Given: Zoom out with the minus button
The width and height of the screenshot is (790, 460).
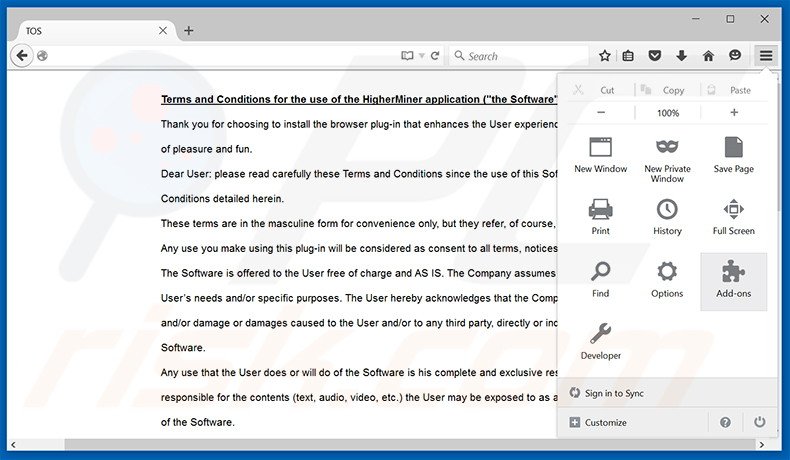Looking at the screenshot, I should (x=601, y=113).
